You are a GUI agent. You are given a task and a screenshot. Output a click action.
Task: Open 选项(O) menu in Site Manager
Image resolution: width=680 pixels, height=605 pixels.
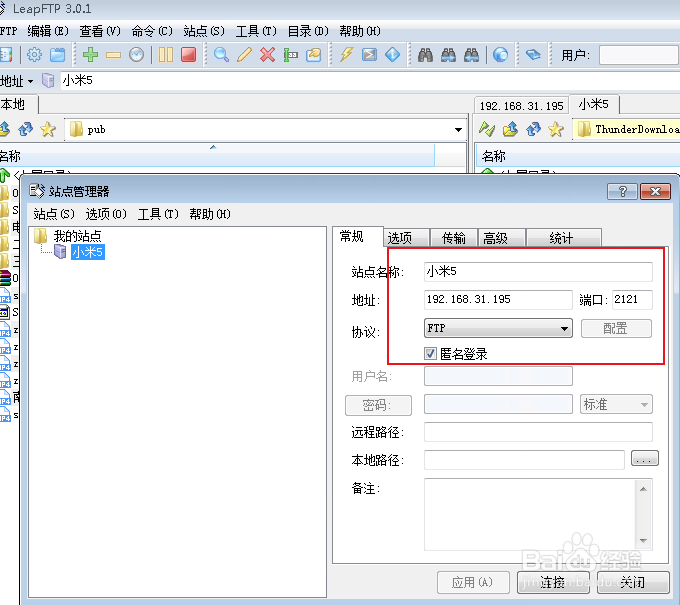(106, 214)
